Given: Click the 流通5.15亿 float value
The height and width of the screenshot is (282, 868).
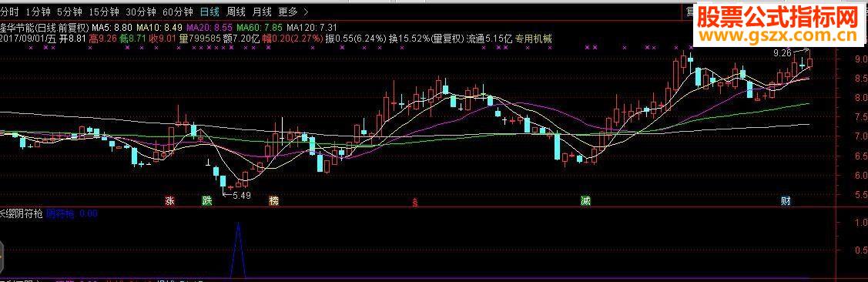Looking at the screenshot, I should pos(490,39).
